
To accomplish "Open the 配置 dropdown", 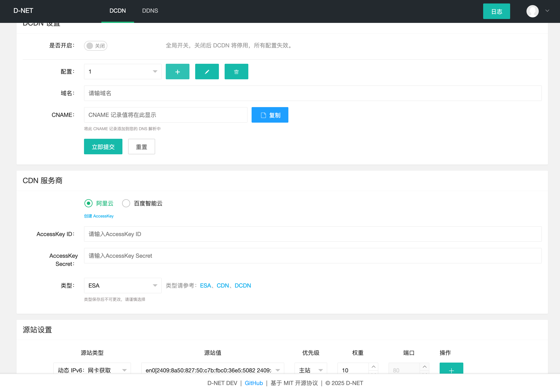I will click(123, 72).
